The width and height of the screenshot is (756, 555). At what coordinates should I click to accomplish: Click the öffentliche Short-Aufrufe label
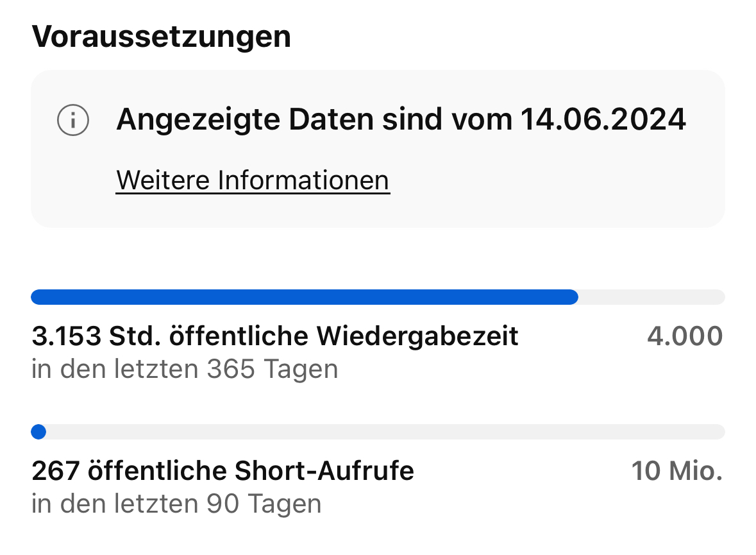[x=251, y=472]
